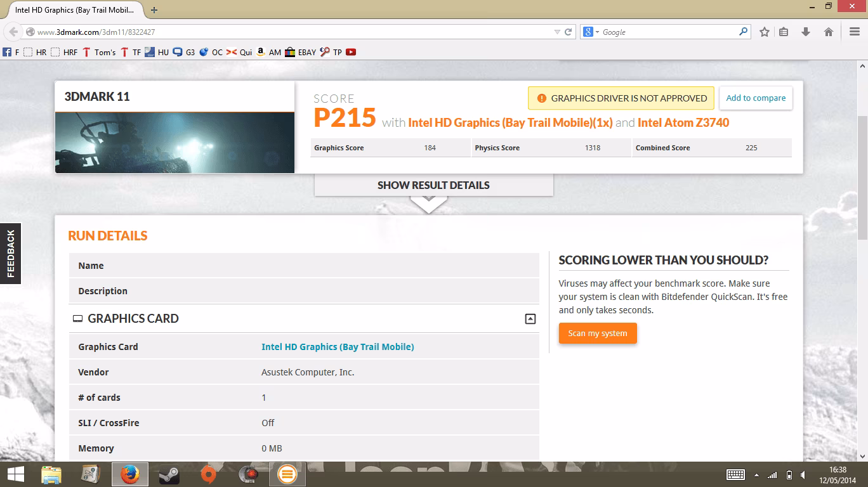Image resolution: width=868 pixels, height=487 pixels.
Task: Expand Show Result Details
Action: (x=433, y=185)
